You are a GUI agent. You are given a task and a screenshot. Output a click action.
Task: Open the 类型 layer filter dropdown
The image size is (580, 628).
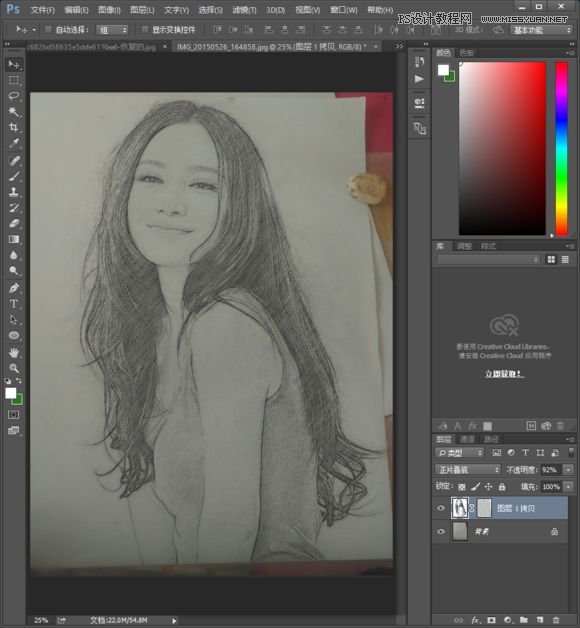pos(459,453)
